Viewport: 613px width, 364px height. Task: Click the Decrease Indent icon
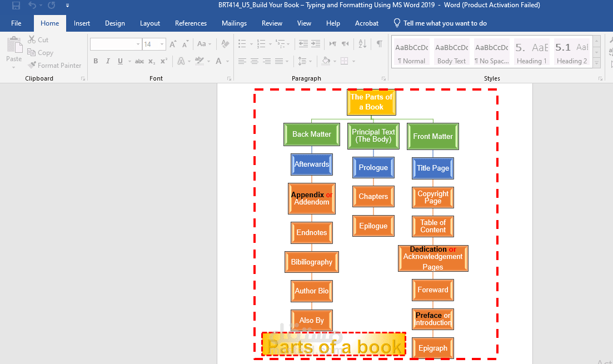pos(303,44)
